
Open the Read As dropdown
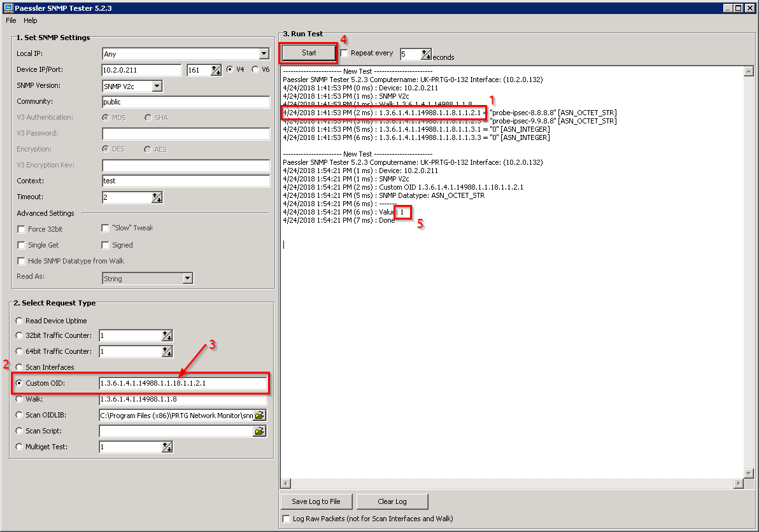coord(188,279)
